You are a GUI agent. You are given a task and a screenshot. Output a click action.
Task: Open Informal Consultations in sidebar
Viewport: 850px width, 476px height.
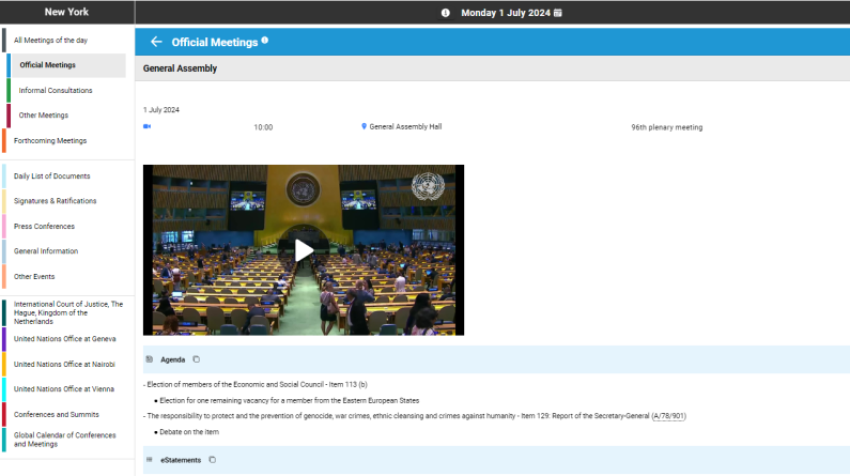pyautogui.click(x=56, y=90)
